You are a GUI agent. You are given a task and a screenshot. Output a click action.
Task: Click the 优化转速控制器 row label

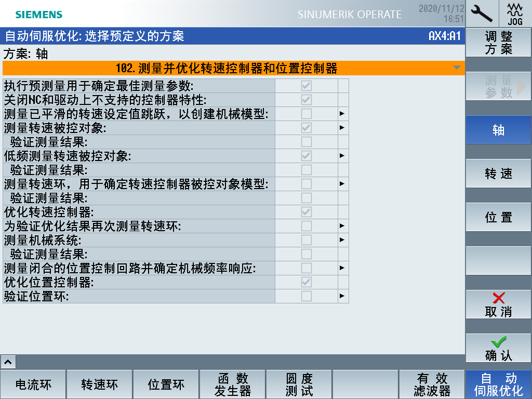click(49, 212)
